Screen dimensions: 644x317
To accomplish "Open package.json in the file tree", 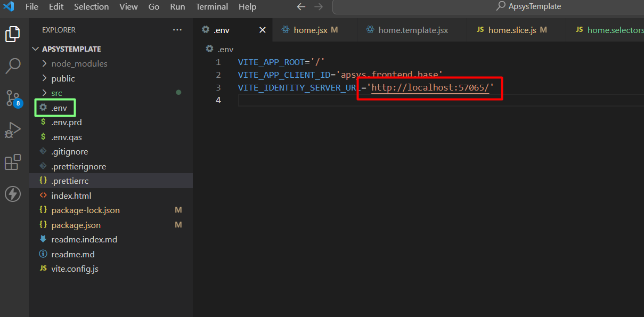I will (x=76, y=225).
